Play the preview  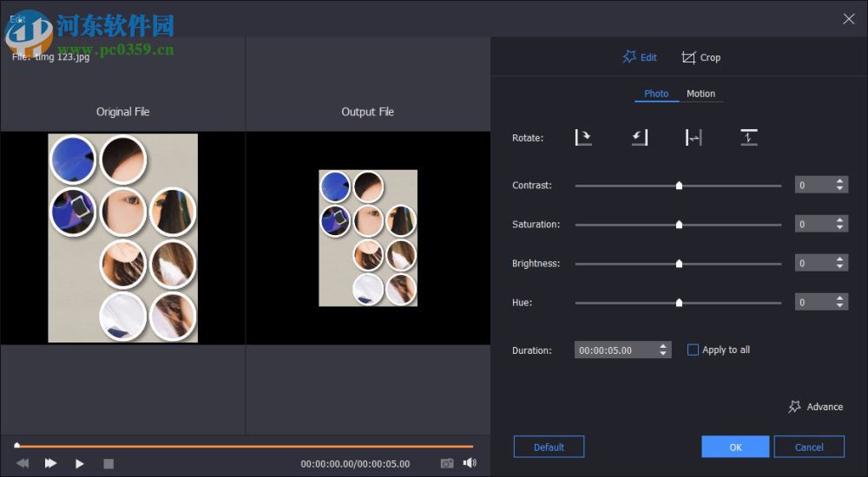(80, 463)
